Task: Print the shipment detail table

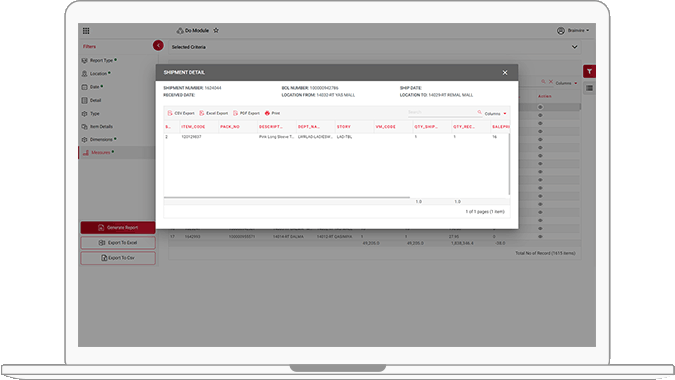Action: tap(272, 113)
